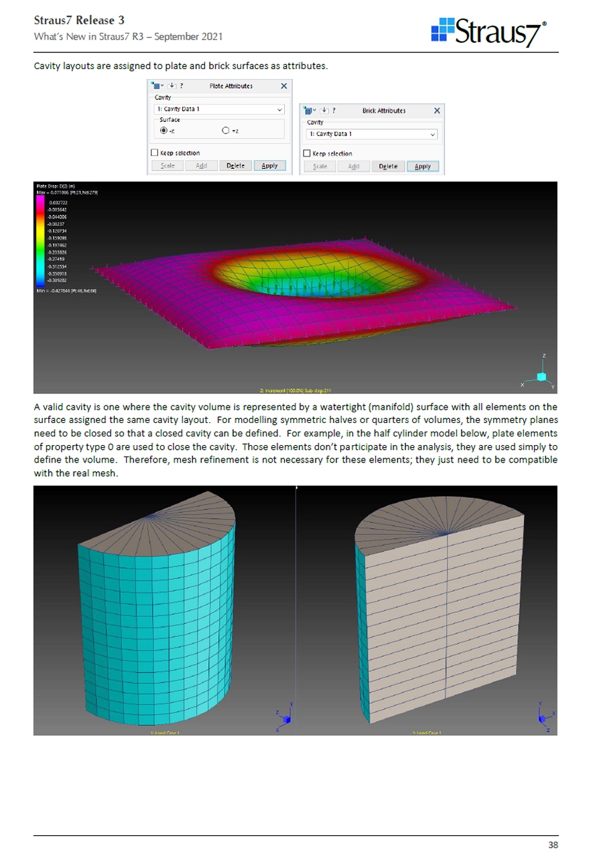Enable Keep selection in Plate Attributes

tap(155, 153)
